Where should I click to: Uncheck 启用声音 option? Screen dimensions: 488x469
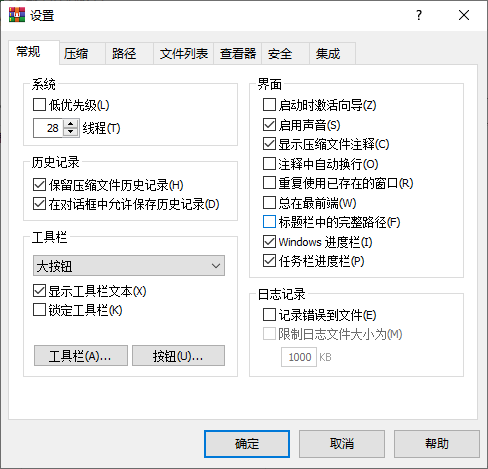(269, 125)
